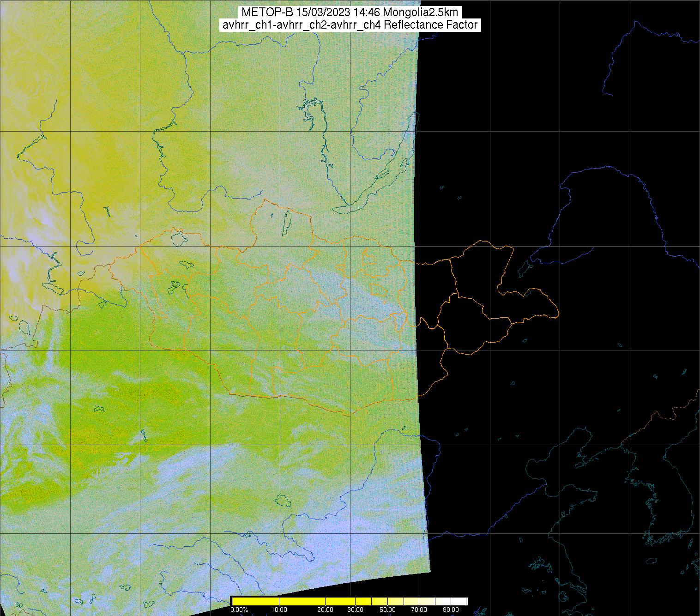Click the 20.00 colorbar label
Viewport: 700px width, 616px height.
326,610
